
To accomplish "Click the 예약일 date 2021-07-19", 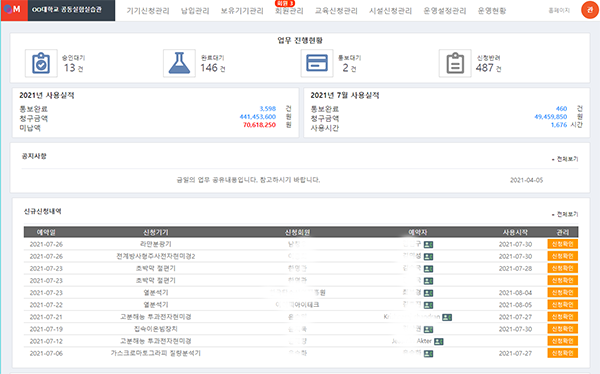I will (x=46, y=329).
